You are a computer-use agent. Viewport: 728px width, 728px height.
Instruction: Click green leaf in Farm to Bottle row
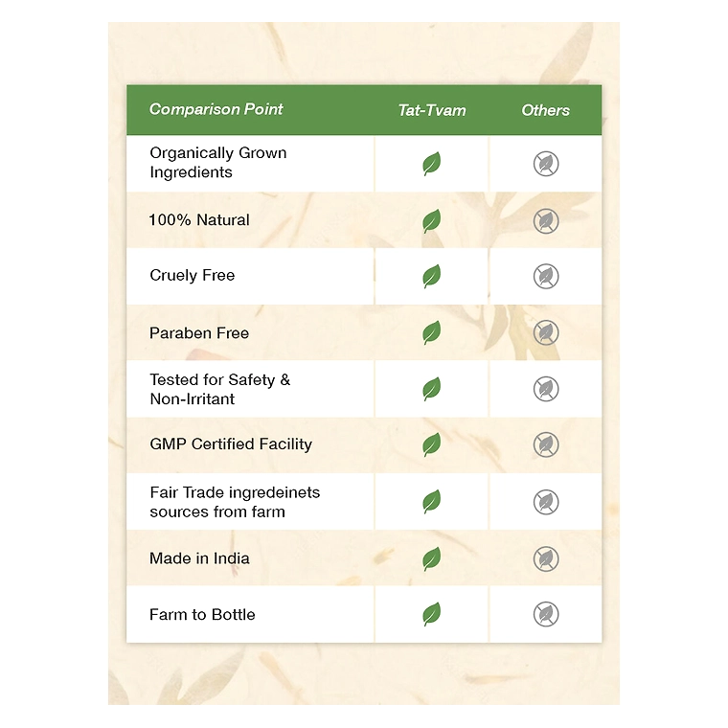(432, 614)
